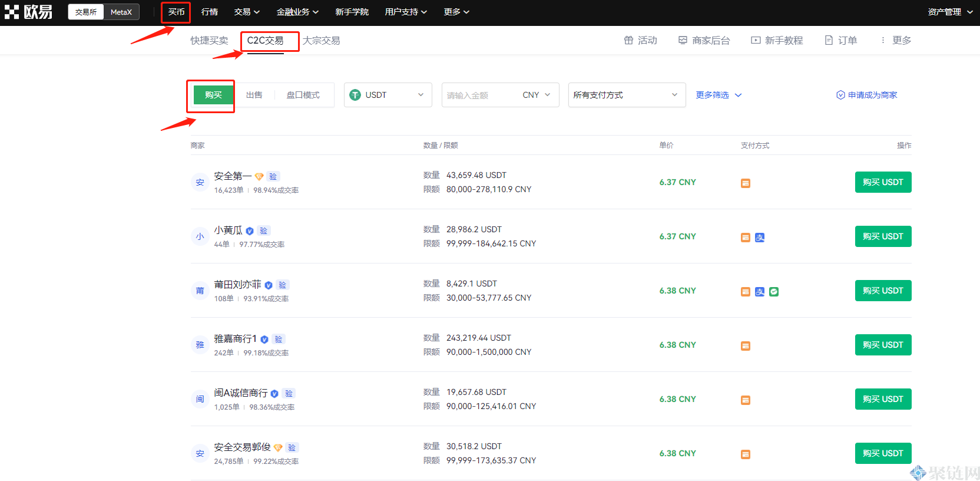The image size is (980, 481).
Task: Expand 更多筛选 filters
Action: pos(719,95)
